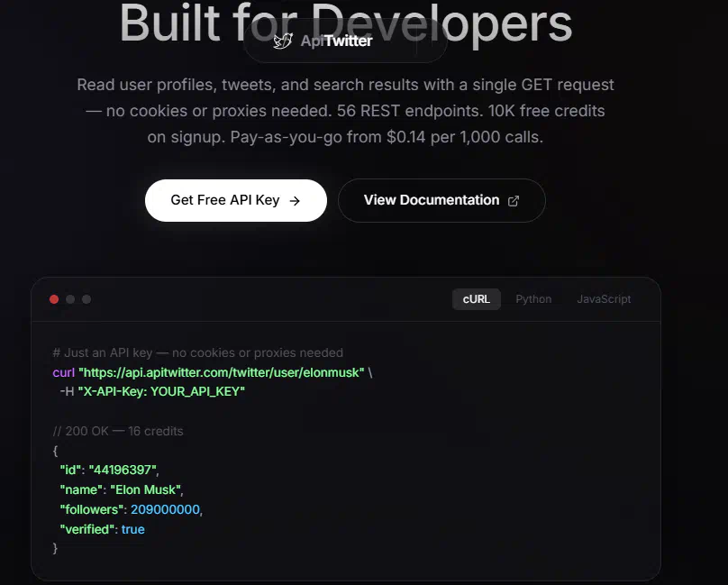
Task: Click the middle gray dot in the code window header
Action: [70, 299]
